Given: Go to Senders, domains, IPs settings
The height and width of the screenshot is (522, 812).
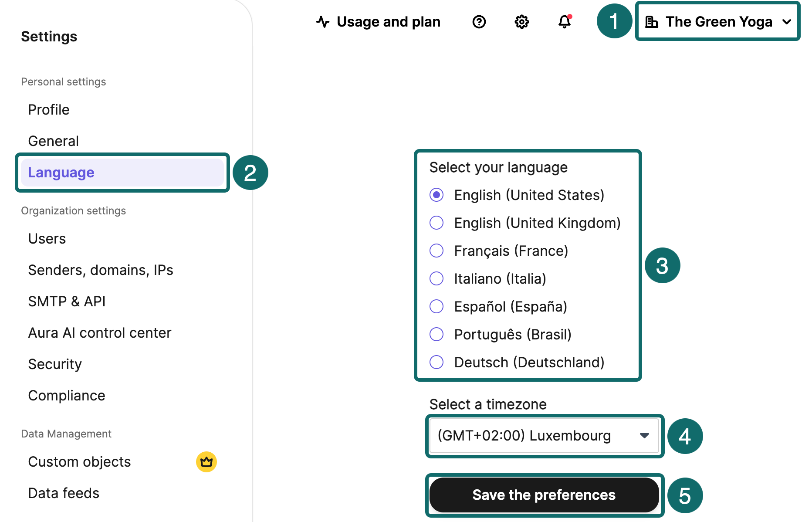Looking at the screenshot, I should pos(101,270).
